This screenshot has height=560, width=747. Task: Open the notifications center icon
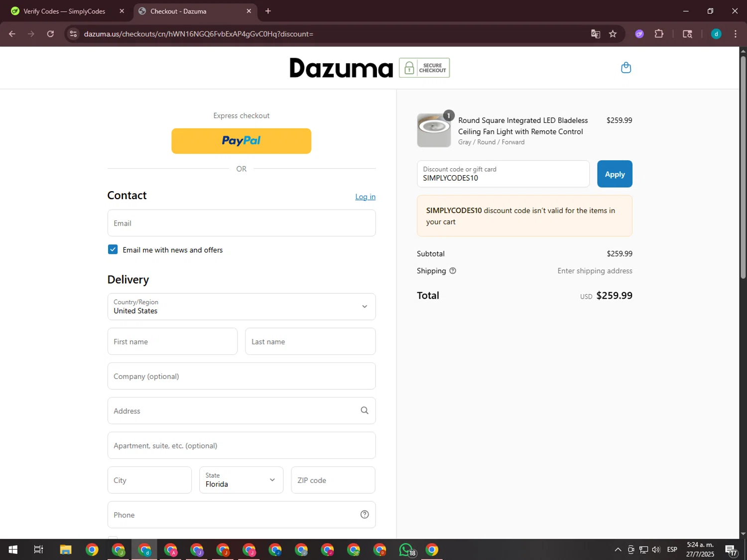pos(731,550)
